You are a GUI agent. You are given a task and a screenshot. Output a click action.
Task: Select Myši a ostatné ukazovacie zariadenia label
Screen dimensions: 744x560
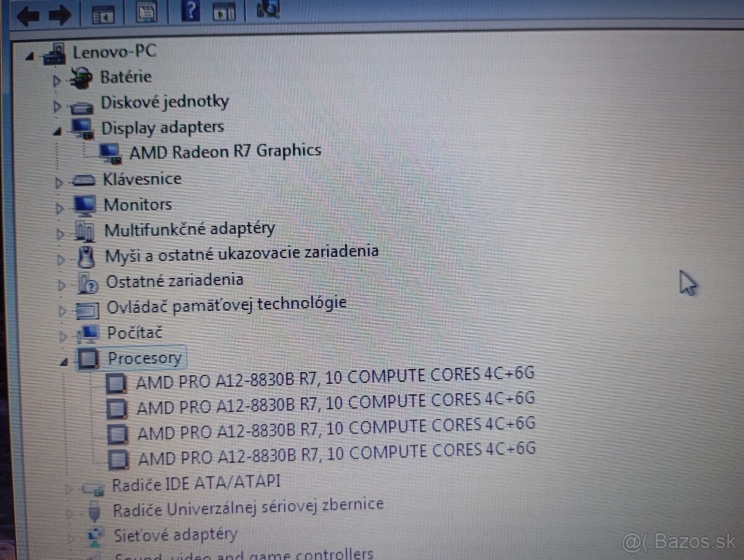(x=242, y=254)
